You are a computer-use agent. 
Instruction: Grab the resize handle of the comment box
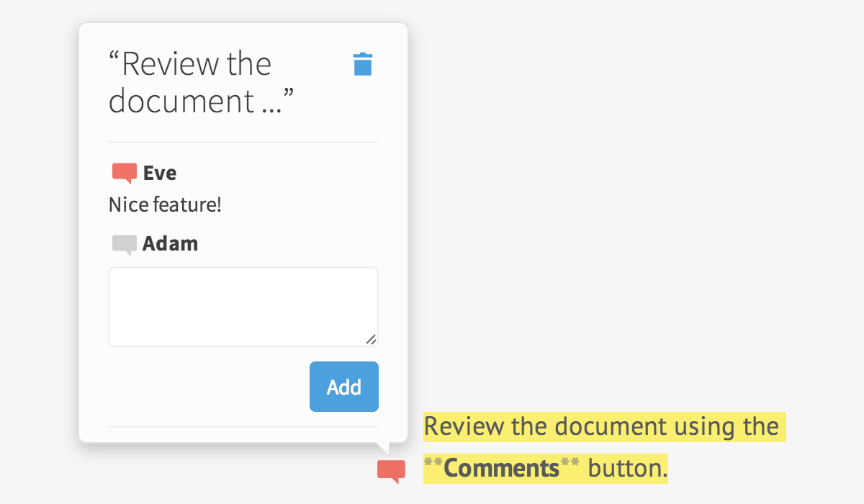[371, 339]
